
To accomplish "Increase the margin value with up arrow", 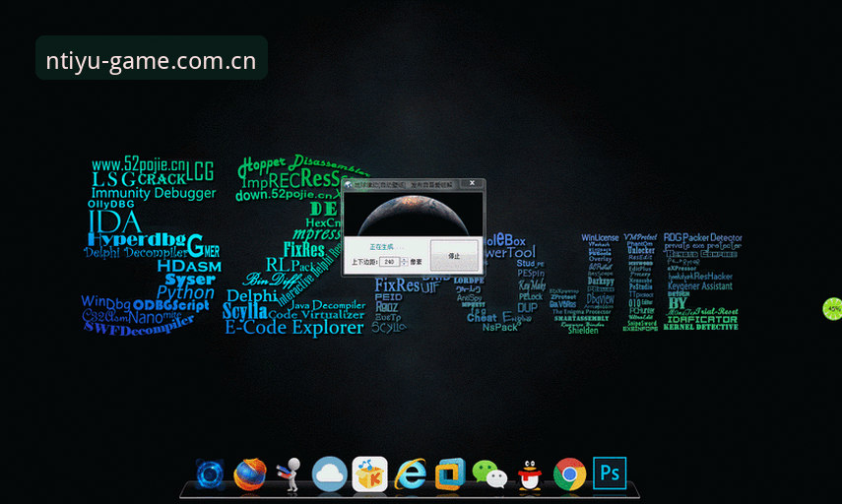I will pyautogui.click(x=404, y=259).
